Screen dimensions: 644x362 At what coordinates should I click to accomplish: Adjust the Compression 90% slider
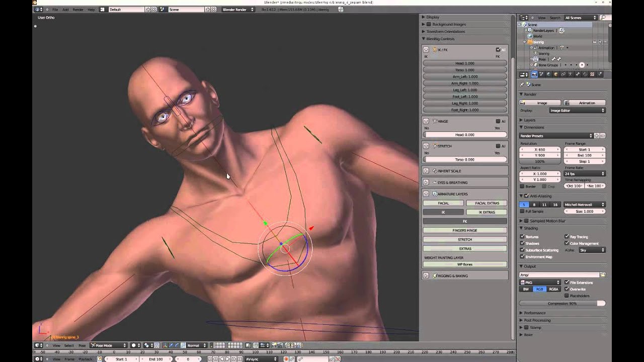click(x=562, y=303)
